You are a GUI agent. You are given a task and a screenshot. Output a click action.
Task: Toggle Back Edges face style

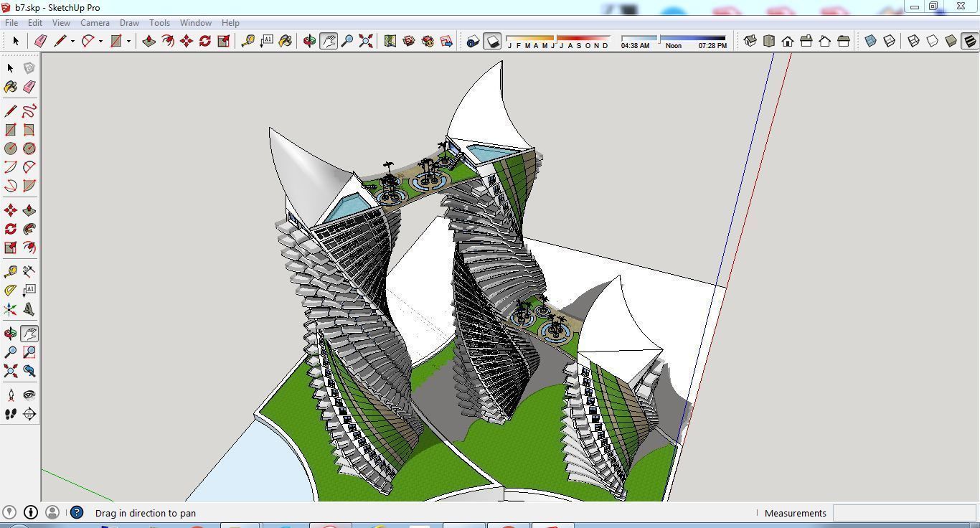(x=890, y=42)
